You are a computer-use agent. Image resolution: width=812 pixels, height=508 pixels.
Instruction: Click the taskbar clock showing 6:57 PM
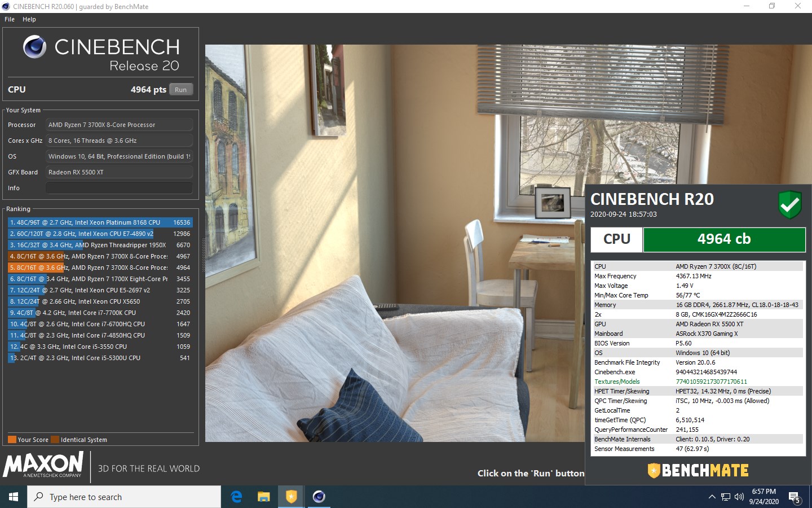point(764,497)
